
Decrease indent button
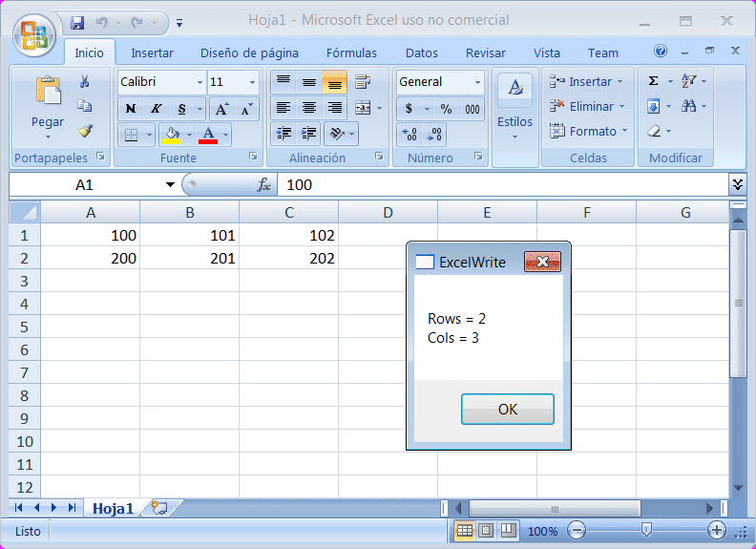tap(283, 134)
